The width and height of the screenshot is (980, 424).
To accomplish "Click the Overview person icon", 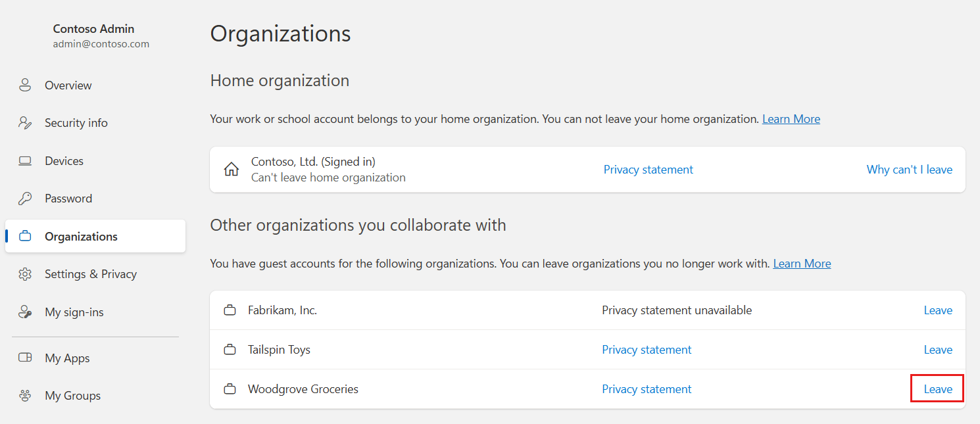I will point(25,85).
